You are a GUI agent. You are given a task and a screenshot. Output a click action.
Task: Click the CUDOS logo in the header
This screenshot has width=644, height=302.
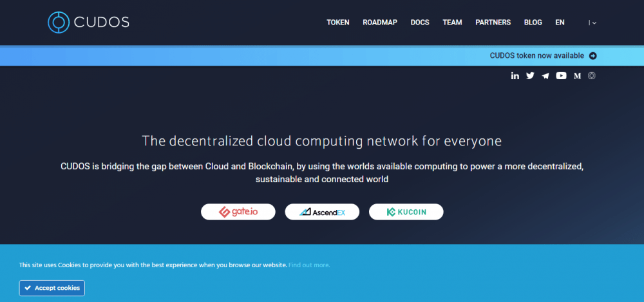coord(88,22)
